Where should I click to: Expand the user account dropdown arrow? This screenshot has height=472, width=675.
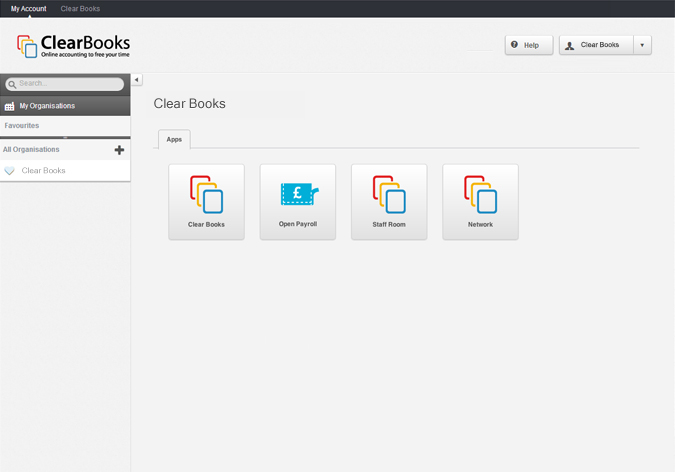(x=642, y=45)
